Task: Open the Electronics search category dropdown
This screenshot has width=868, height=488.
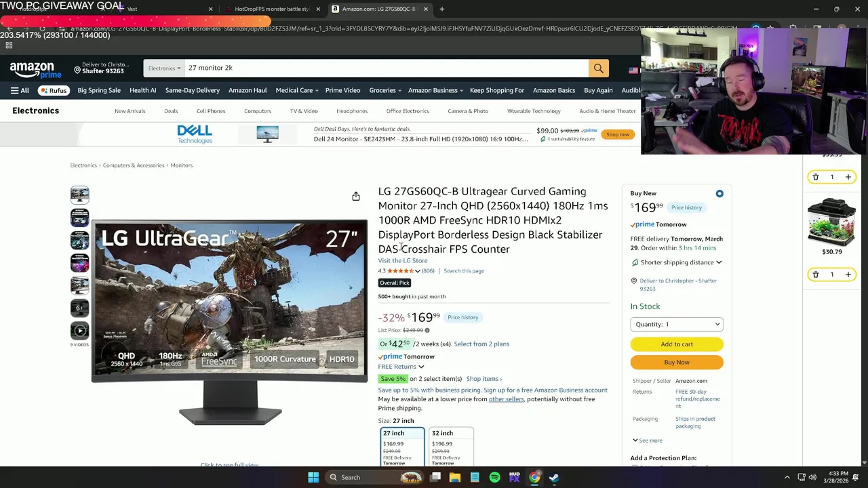Action: (164, 68)
